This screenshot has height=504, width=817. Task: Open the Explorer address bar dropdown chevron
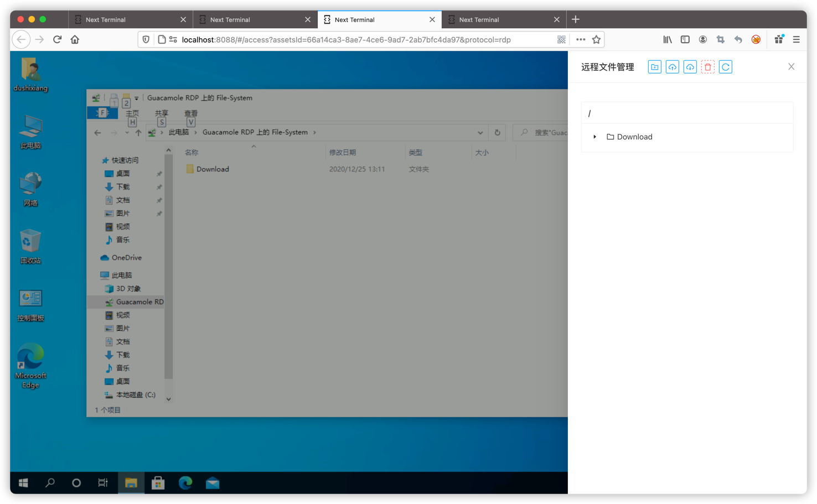(480, 133)
